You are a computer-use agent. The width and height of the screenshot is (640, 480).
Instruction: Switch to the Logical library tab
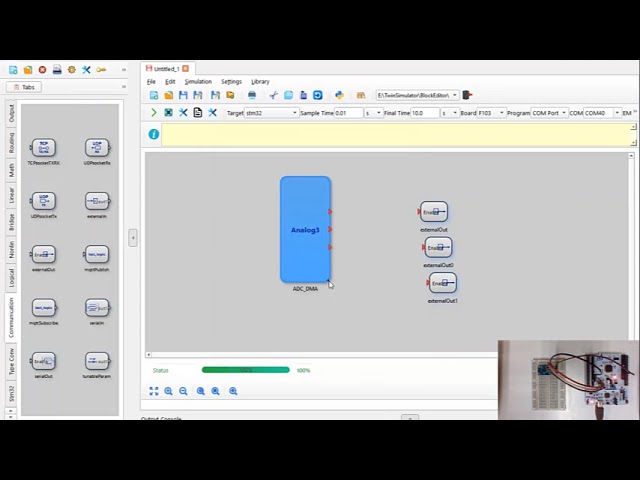click(11, 277)
